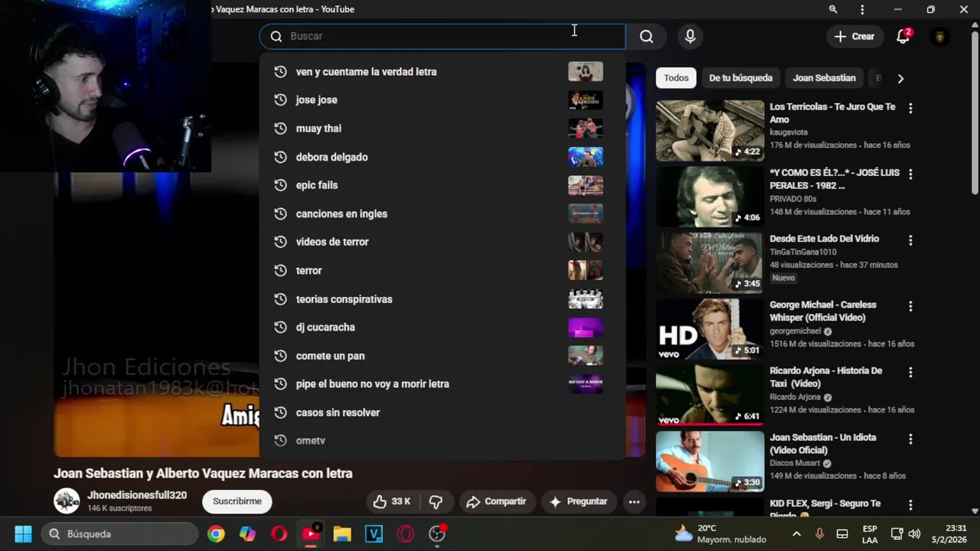Open the notifications bell
The height and width of the screenshot is (551, 980).
(903, 36)
